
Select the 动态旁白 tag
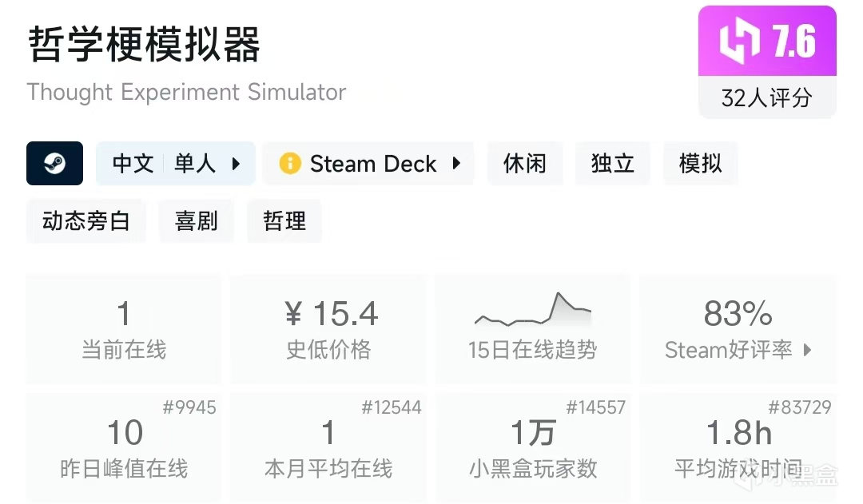[x=86, y=221]
